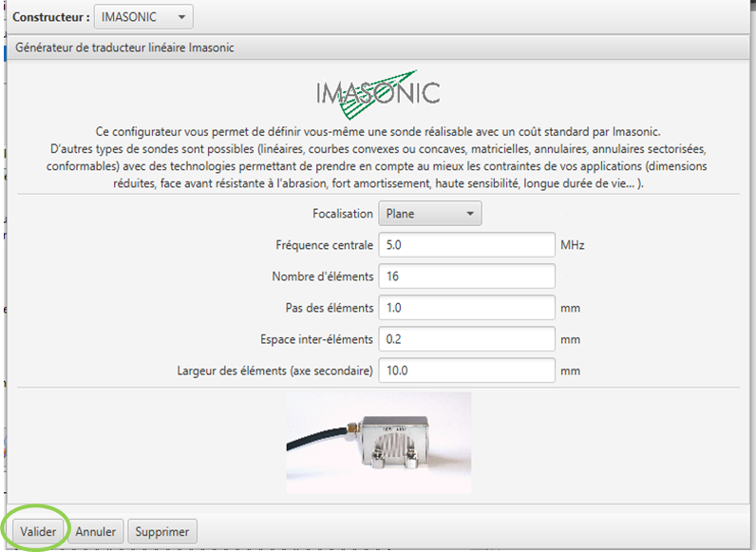Viewport: 756px width, 552px height.
Task: Click the Annuler button
Action: pos(96,531)
